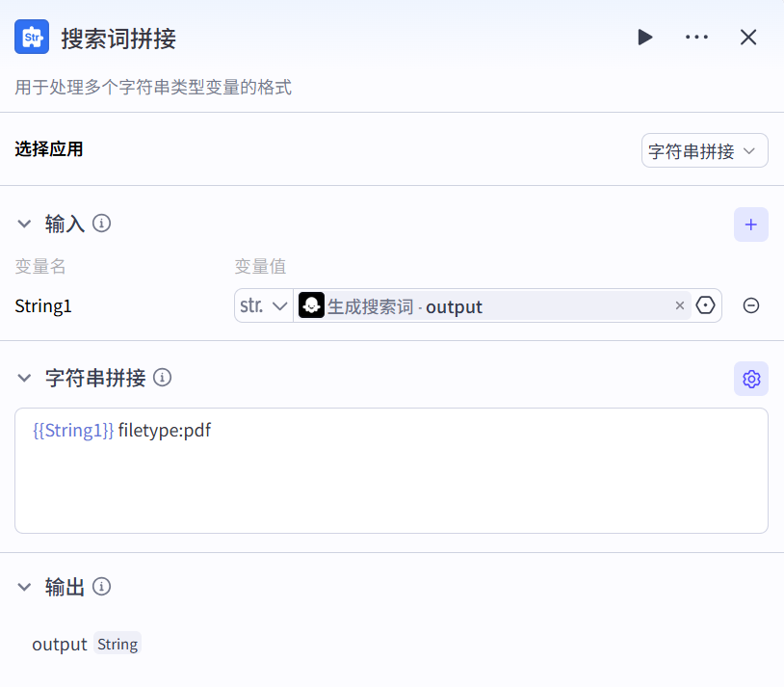Open the str. type dropdown

(x=264, y=305)
